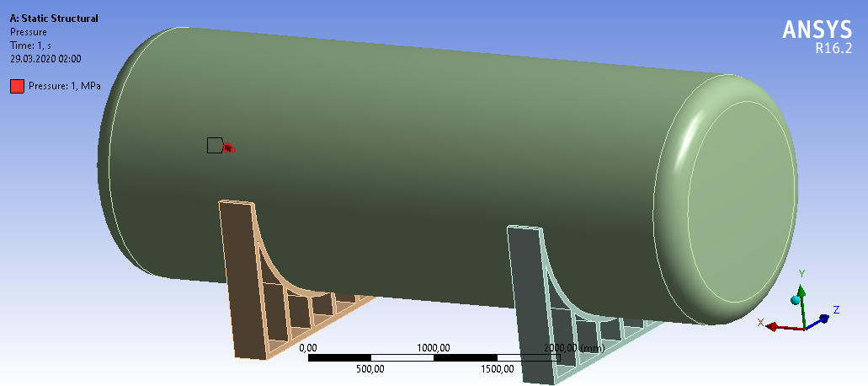
Task: Click the '1500,00' ruler label
Action: click(x=497, y=369)
